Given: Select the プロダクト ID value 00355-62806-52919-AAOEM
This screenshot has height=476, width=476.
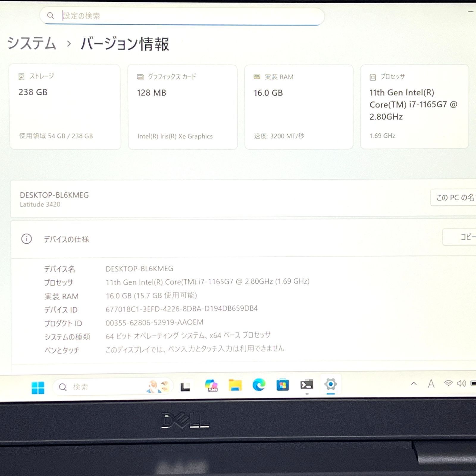Looking at the screenshot, I should coord(154,322).
